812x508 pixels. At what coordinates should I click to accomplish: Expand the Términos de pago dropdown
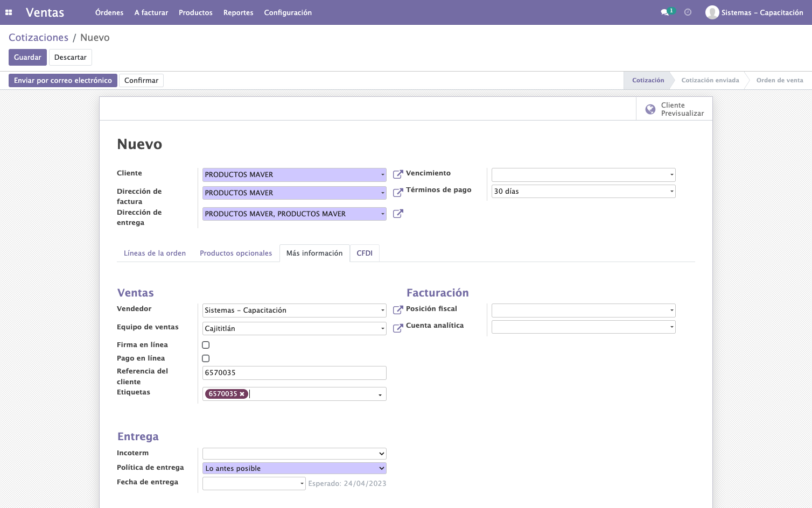click(583, 191)
